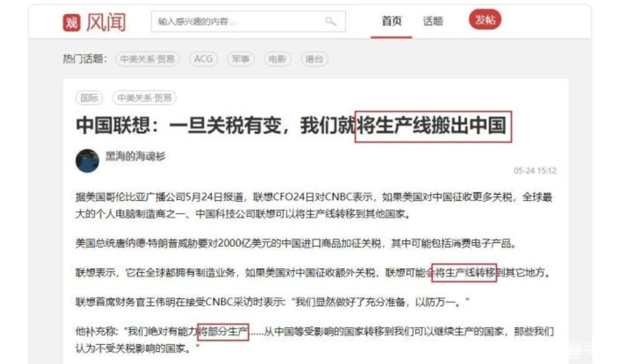Viewport: 620px width, 364px height.
Task: Select the ACG hot topic tag
Action: 203,59
